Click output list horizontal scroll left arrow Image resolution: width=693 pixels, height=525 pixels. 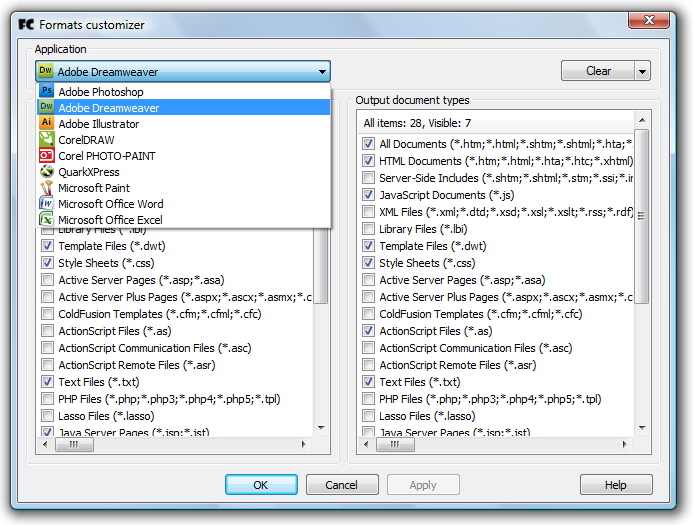(366, 444)
